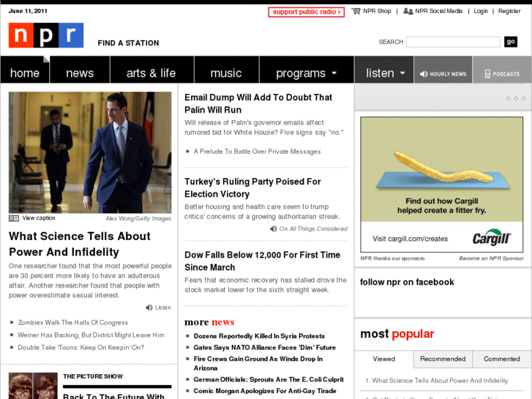
Task: Click the NPR Social Media link
Action: tap(438, 11)
